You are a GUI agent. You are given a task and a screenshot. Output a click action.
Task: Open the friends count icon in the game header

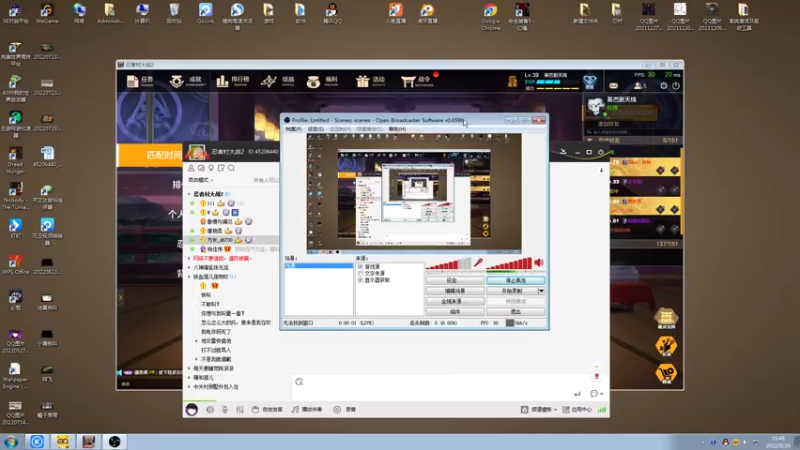(640, 86)
